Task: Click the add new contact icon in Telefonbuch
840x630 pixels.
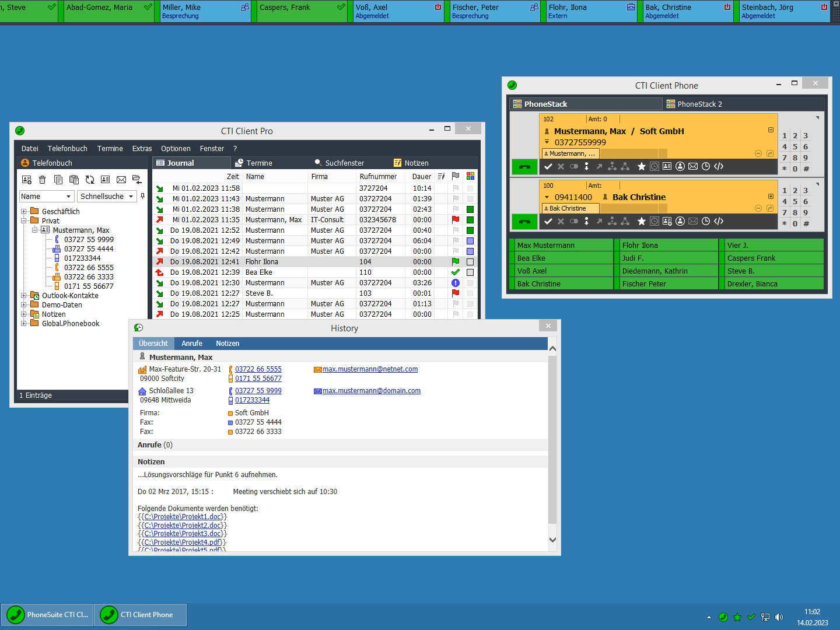Action: click(x=27, y=180)
